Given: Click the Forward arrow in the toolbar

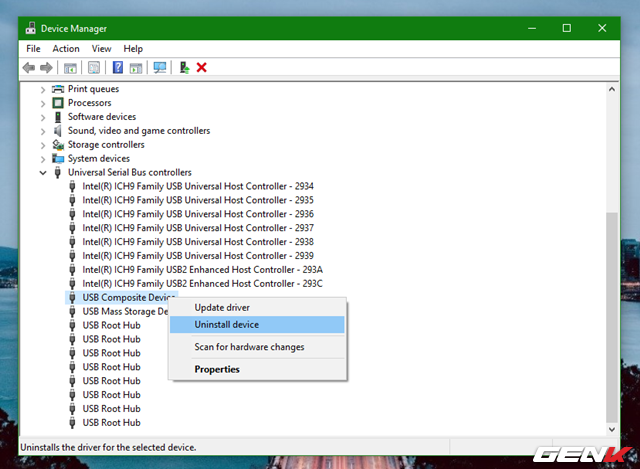Looking at the screenshot, I should 46,67.
